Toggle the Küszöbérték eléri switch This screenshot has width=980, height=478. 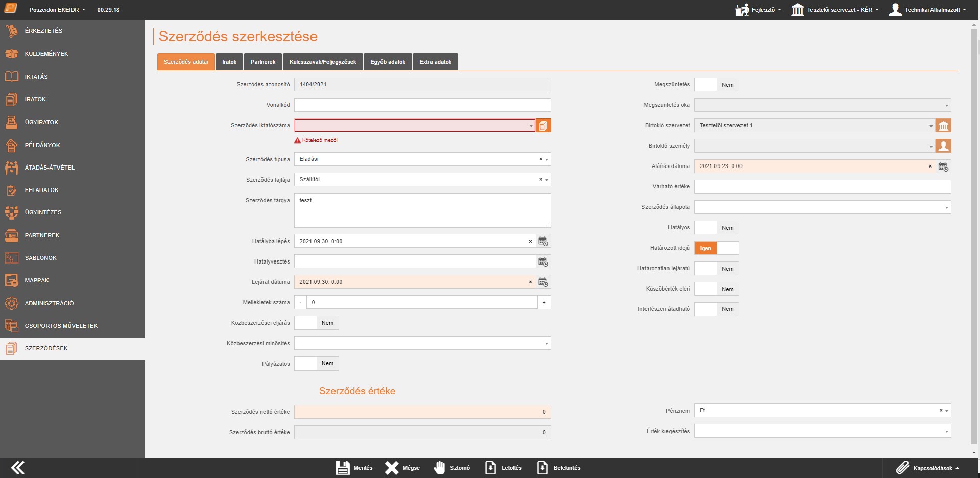(716, 289)
